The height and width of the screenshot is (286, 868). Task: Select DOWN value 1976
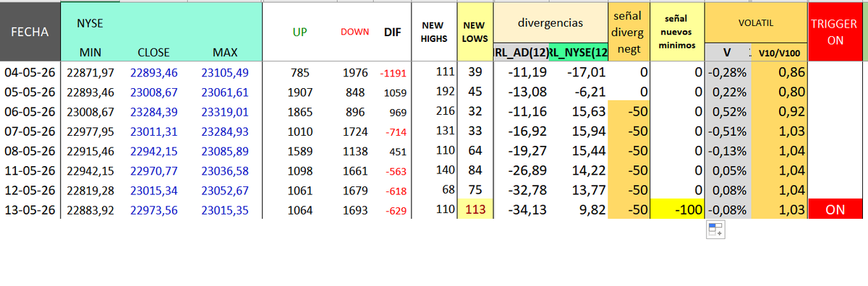coord(356,72)
